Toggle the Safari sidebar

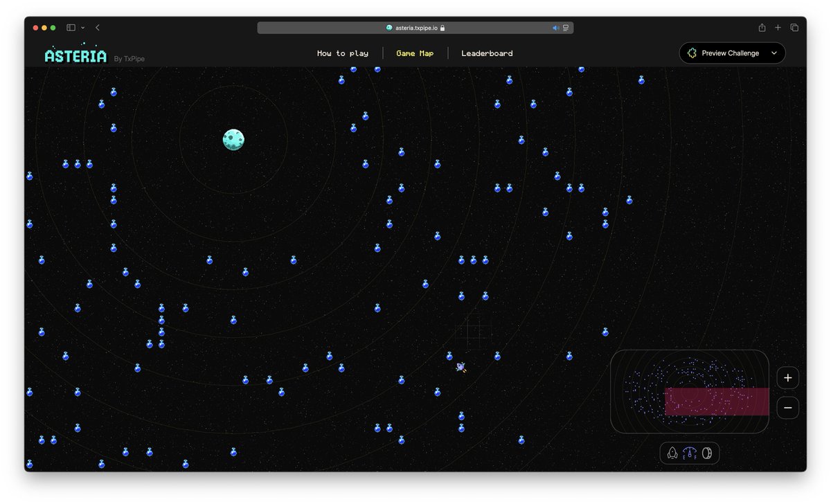click(71, 28)
